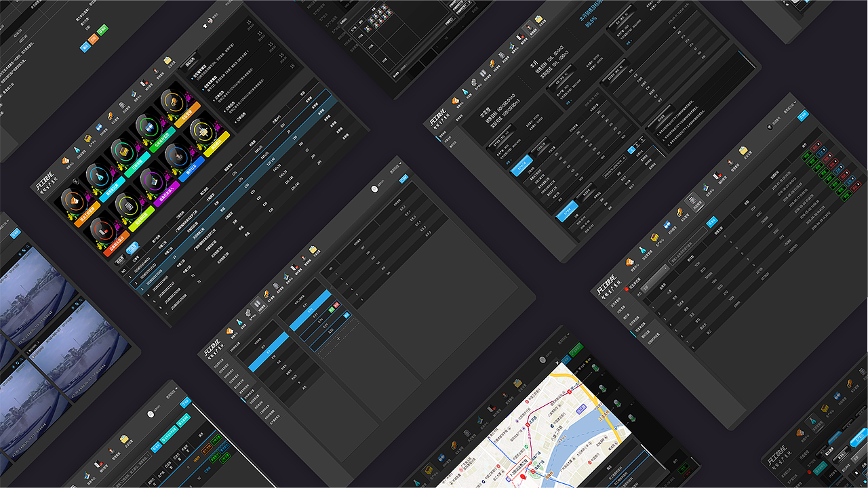Click the dashed plus box in the center window
Viewport: 868px width, 488px height.
pos(338,338)
